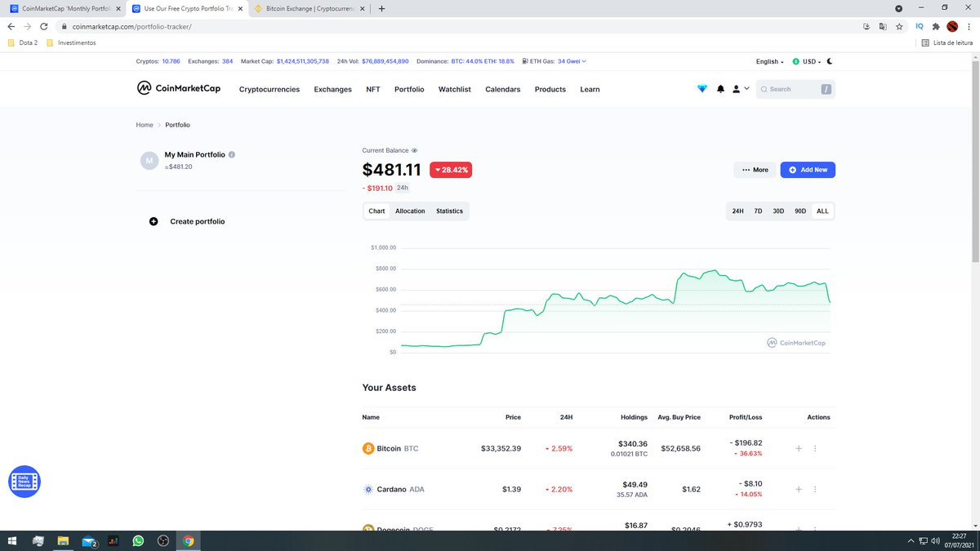The height and width of the screenshot is (551, 980).
Task: Click the Cardano plus add-transaction icon
Action: (x=798, y=489)
